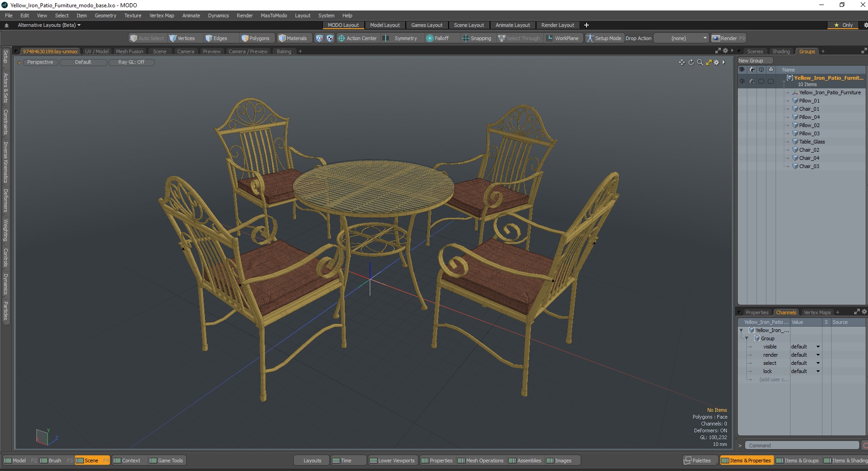
Task: Click the Layouts button in bottom bar
Action: click(312, 461)
